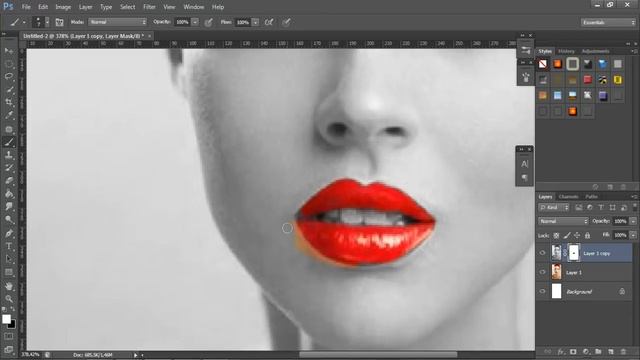640x360 pixels.
Task: Select the Rectangular Marquee tool
Action: click(x=9, y=64)
